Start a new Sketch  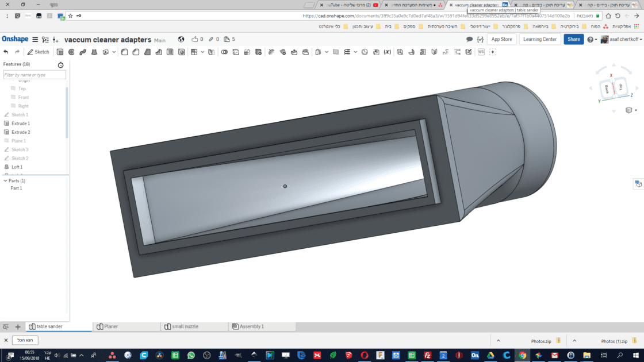(38, 52)
